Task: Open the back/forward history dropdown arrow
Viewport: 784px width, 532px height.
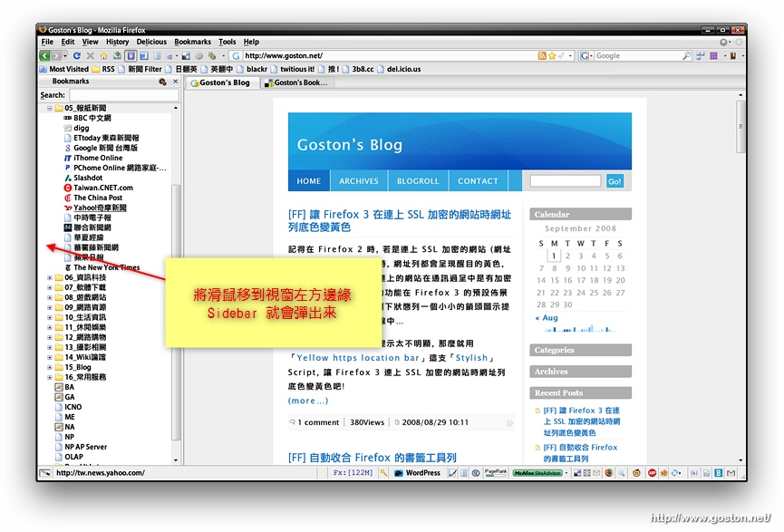Action: point(65,55)
